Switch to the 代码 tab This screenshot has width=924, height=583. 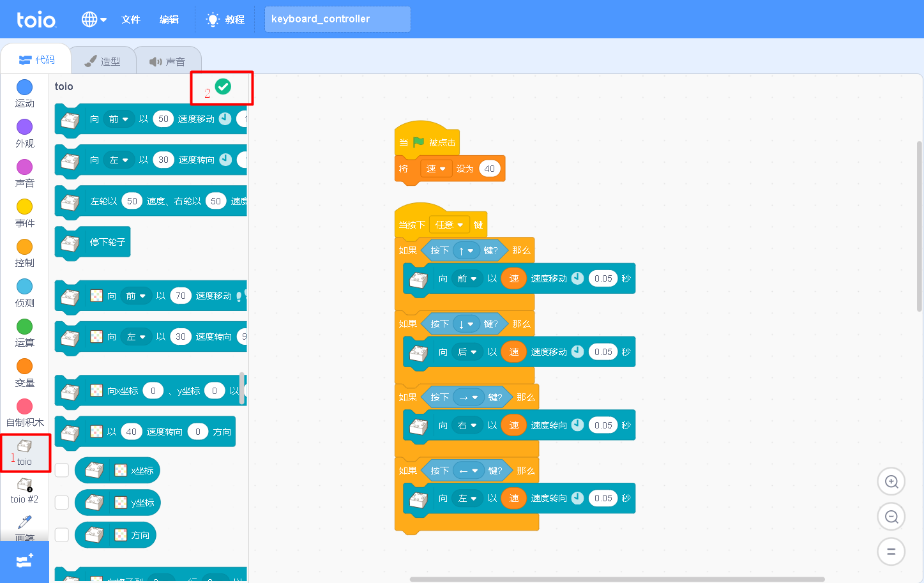pyautogui.click(x=36, y=59)
